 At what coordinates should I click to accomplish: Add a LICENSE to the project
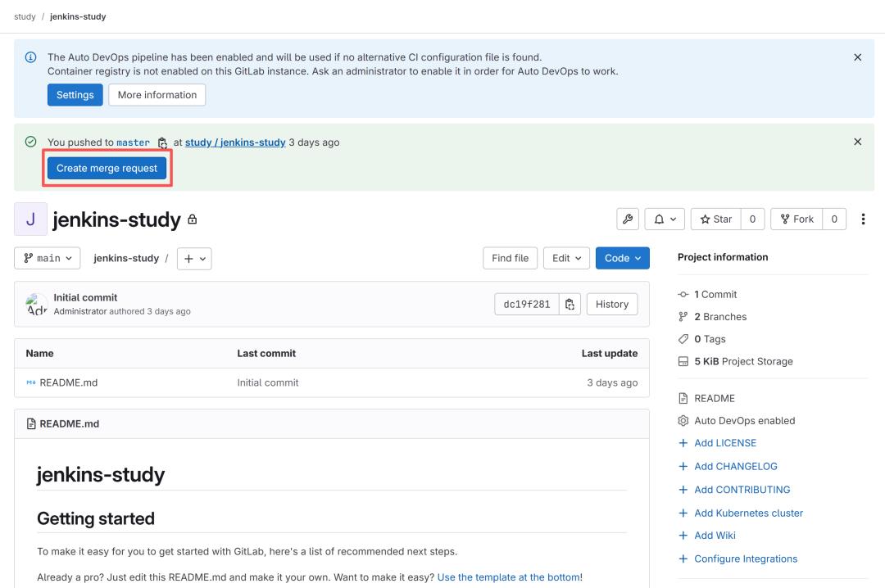click(726, 442)
